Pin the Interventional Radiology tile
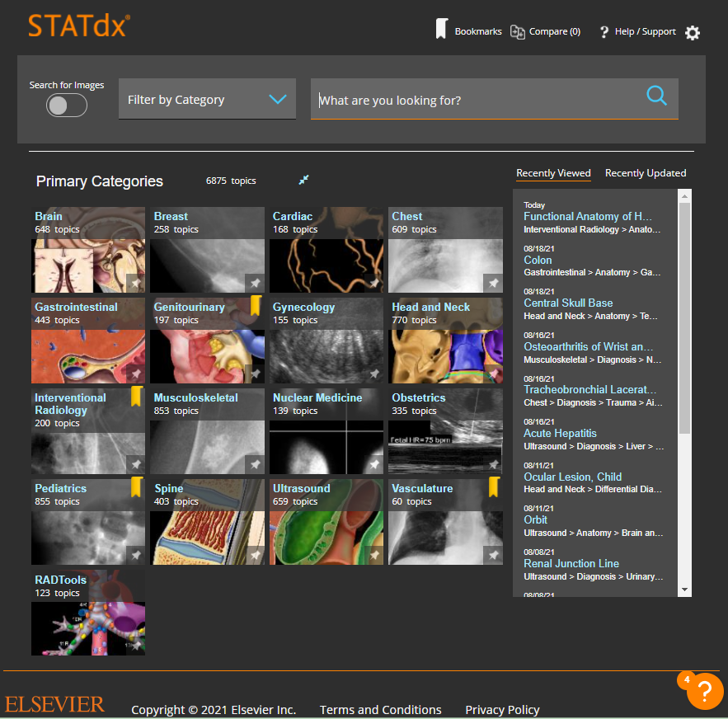The image size is (728, 719). 135,464
